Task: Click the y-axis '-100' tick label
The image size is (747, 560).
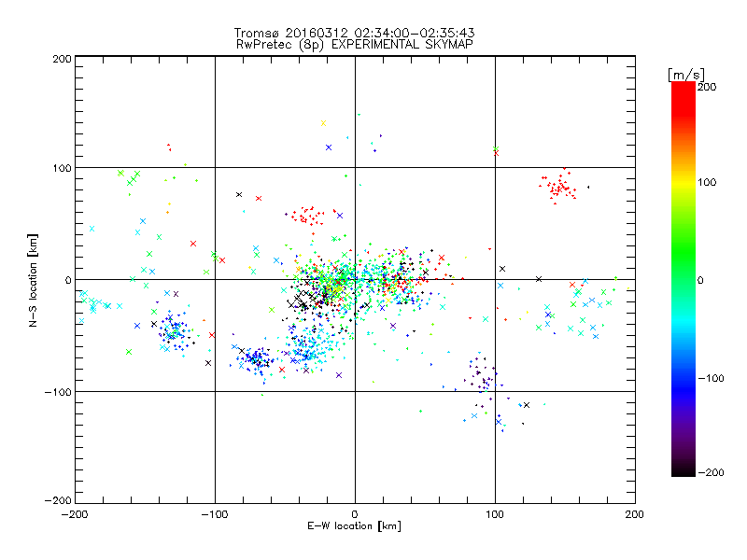Action: coord(58,392)
